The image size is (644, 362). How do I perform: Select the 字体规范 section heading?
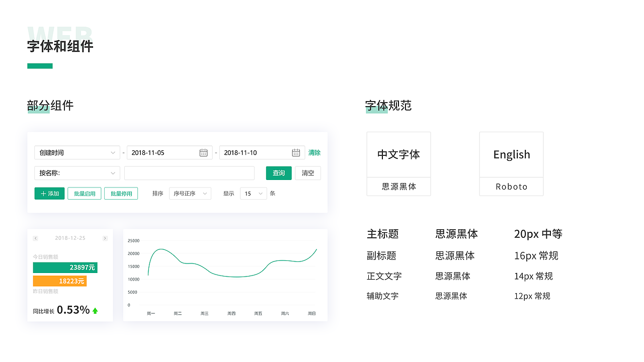coord(388,106)
